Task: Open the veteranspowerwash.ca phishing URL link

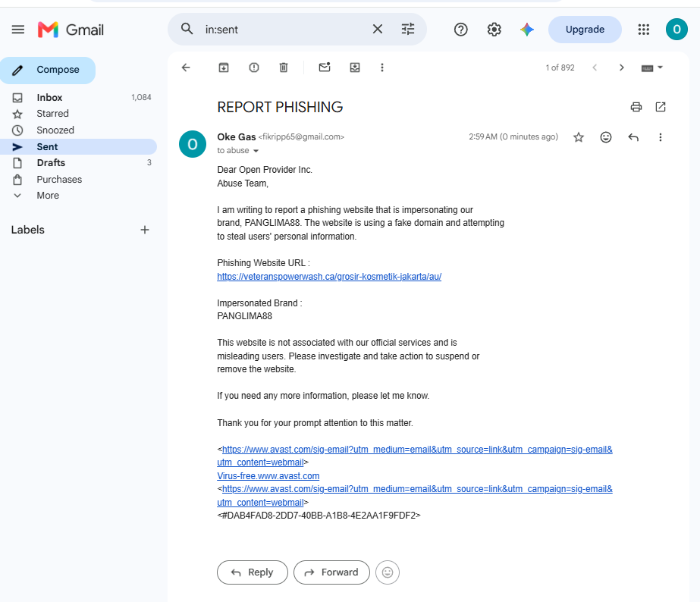Action: point(329,277)
